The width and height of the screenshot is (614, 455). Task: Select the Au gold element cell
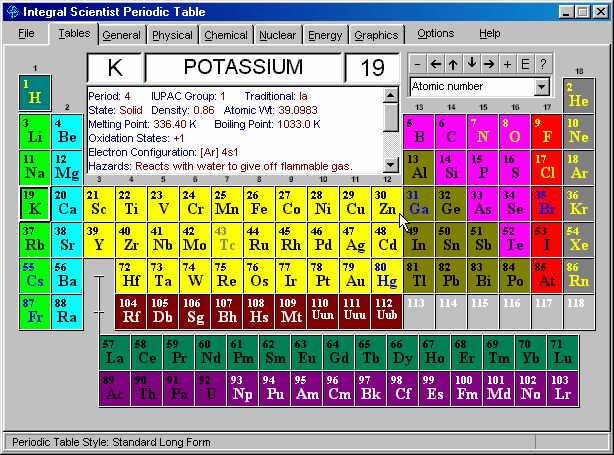tap(355, 276)
